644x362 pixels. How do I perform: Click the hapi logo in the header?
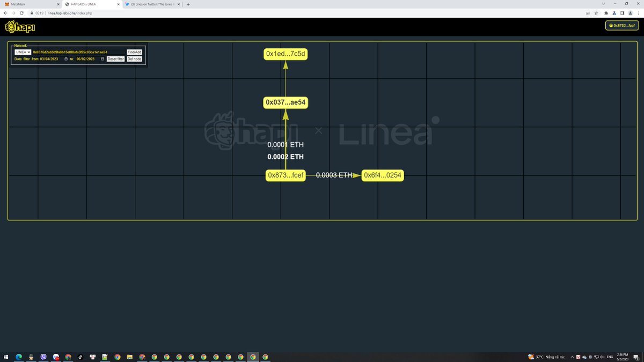click(19, 26)
